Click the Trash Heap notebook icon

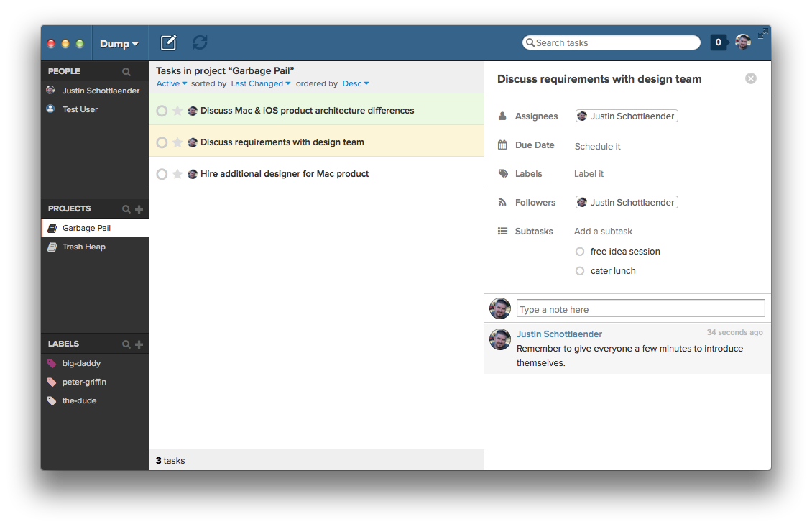[52, 247]
